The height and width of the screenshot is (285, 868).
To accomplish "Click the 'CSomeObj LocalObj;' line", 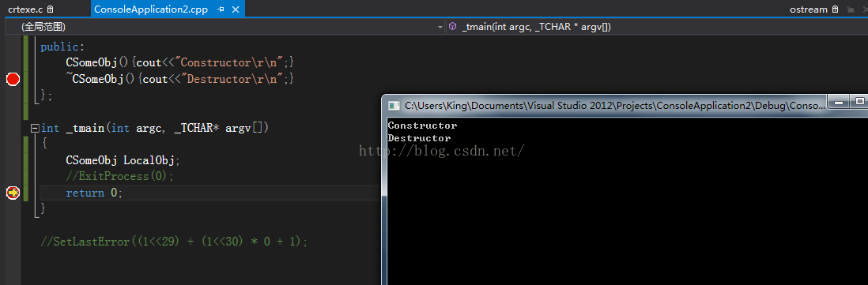I will pos(123,161).
